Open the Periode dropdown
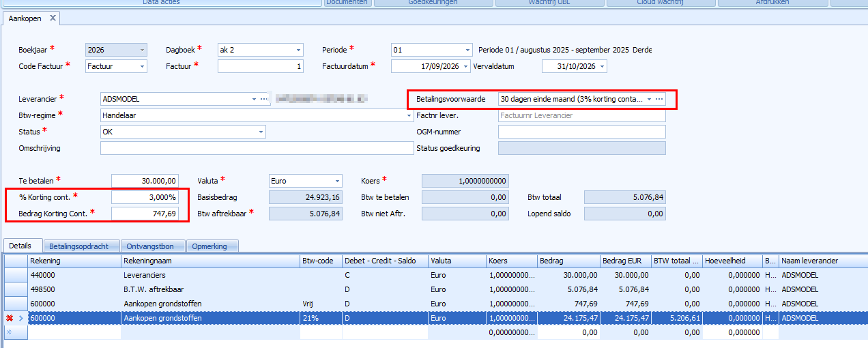This screenshot has height=348, width=868. point(467,50)
